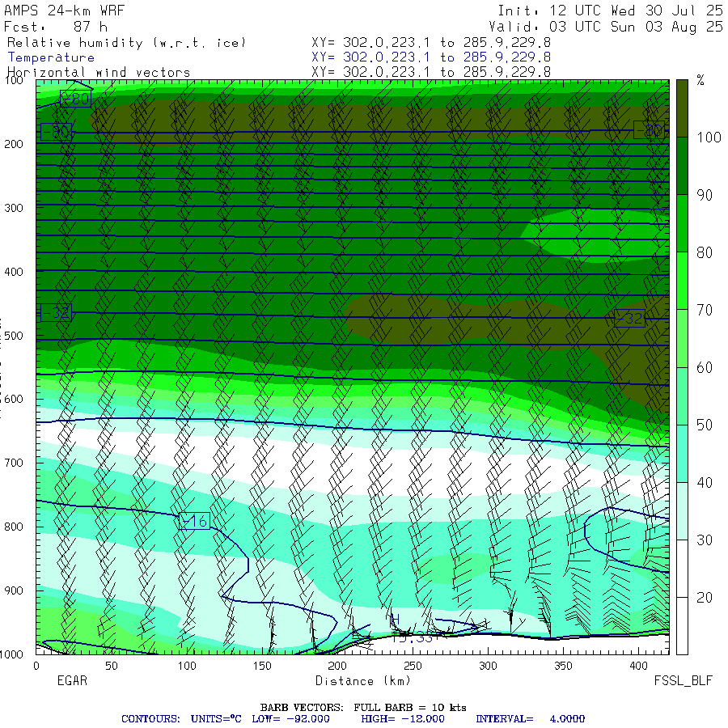728x728 pixels.
Task: Click the 500 tick on the pressure axis
Action: [14, 335]
